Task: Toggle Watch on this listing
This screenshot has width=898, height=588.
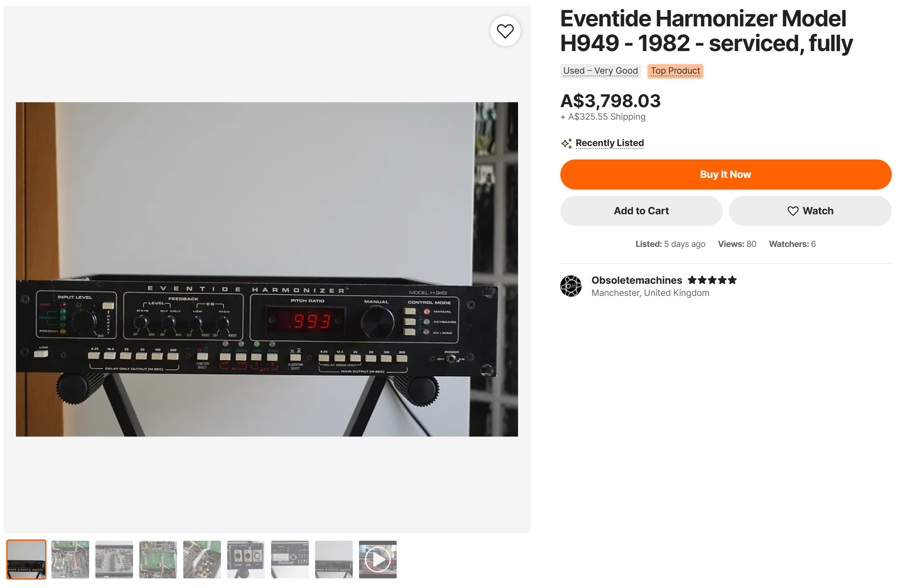Action: (810, 211)
